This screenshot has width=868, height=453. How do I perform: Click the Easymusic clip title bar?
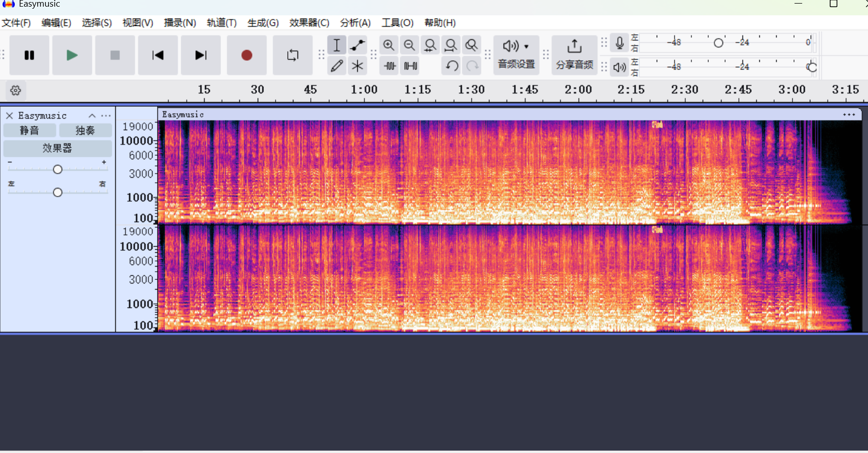pos(510,115)
